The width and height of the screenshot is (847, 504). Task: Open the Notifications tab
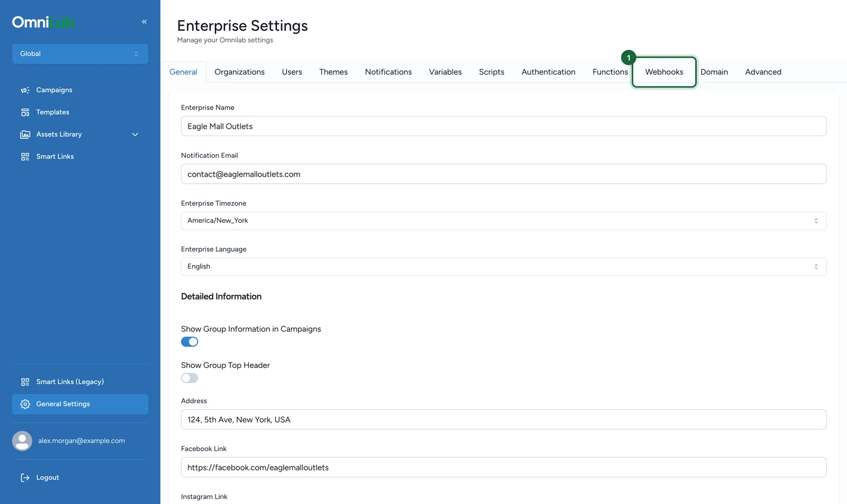pyautogui.click(x=388, y=72)
